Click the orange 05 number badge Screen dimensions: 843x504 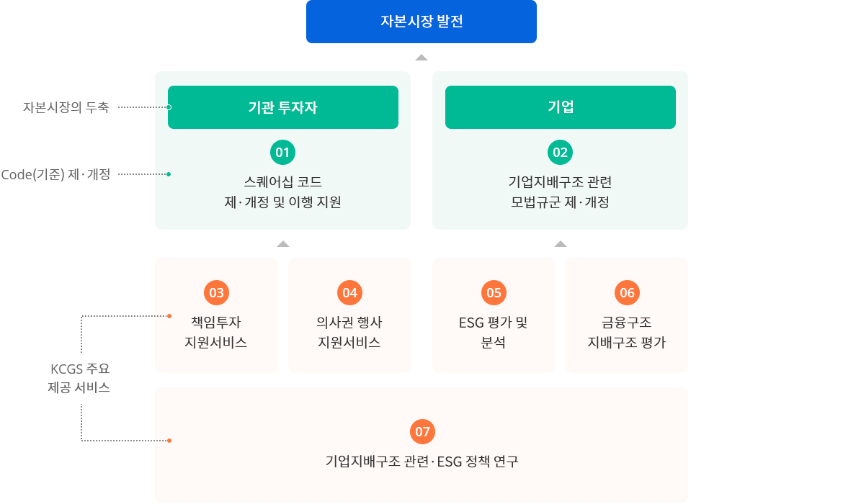pos(494,292)
